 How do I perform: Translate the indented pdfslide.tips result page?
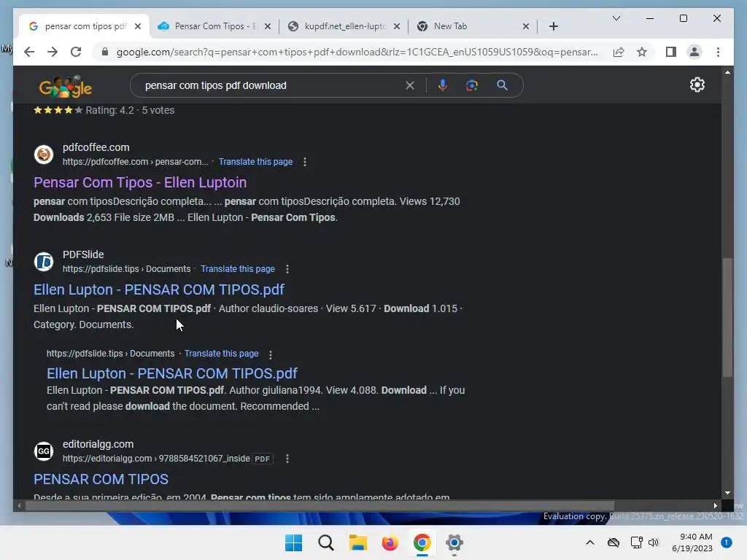pyautogui.click(x=222, y=354)
